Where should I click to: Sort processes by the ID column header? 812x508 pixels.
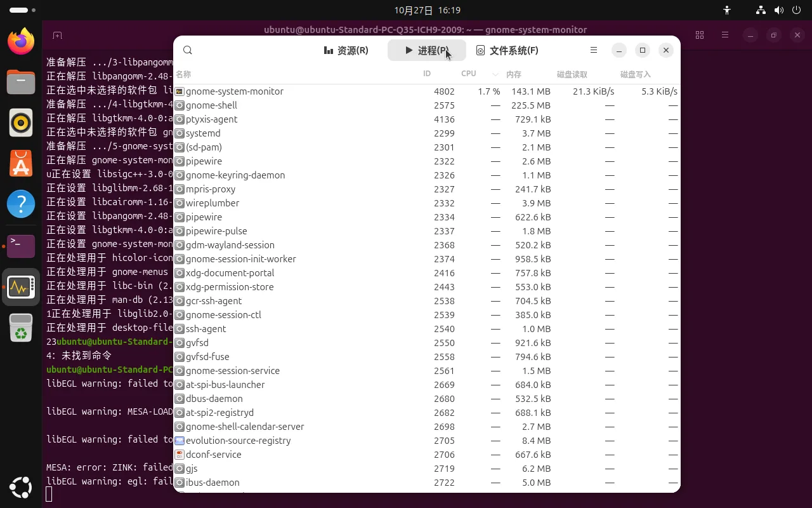pyautogui.click(x=439, y=74)
